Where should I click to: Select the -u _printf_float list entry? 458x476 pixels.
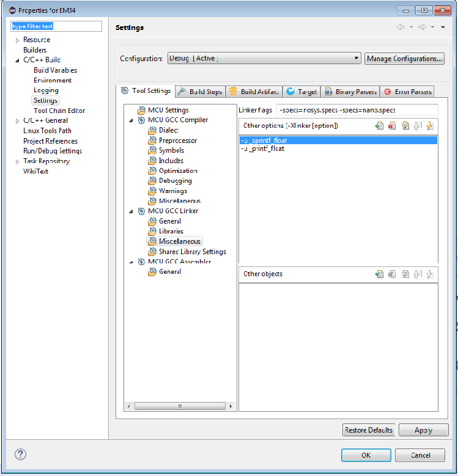point(263,148)
